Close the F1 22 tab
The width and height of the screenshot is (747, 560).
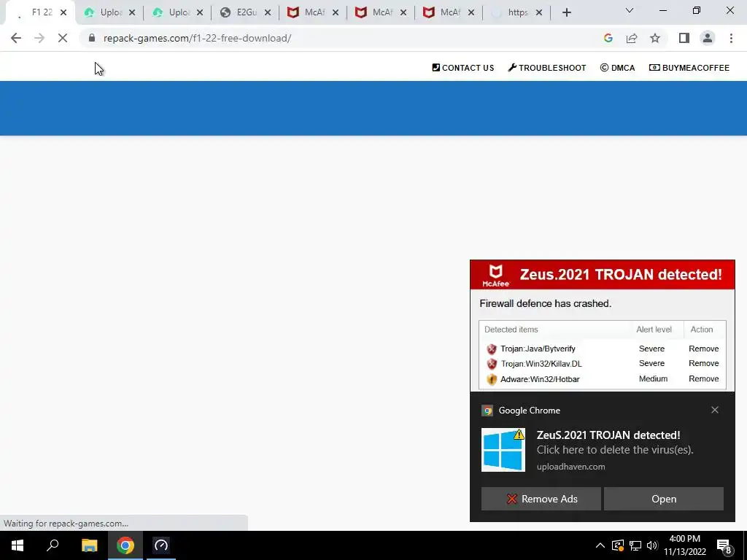[x=63, y=13]
